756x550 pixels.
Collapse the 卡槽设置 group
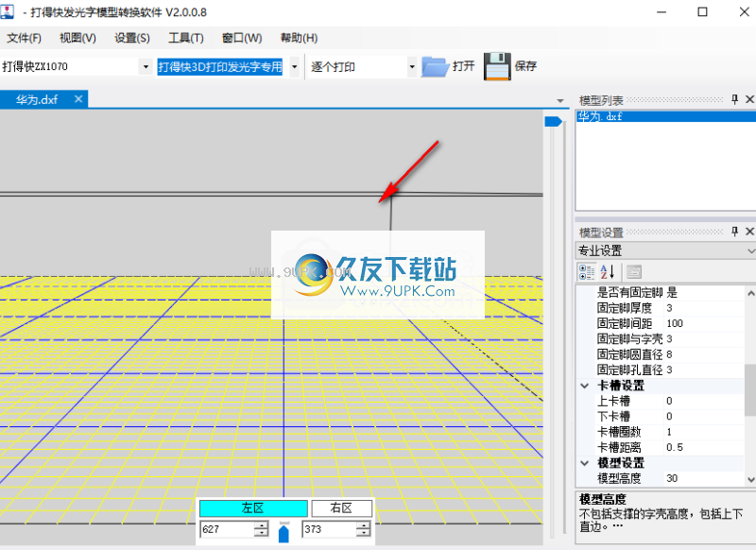[585, 386]
